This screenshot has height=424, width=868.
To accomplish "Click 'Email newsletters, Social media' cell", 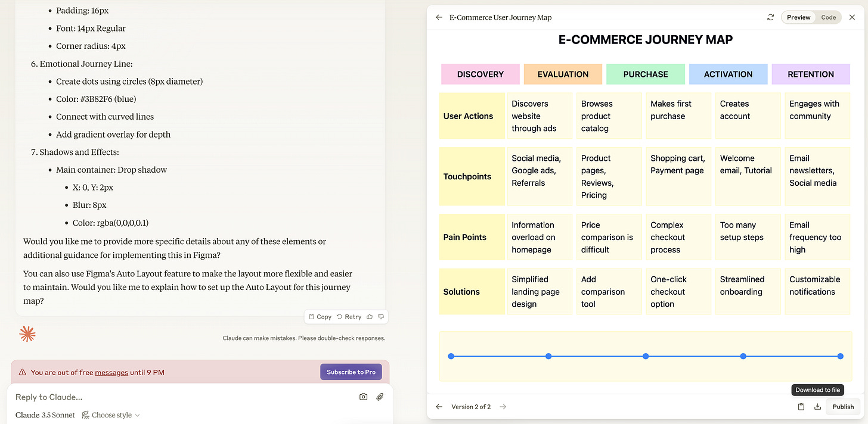I will tap(818, 177).
